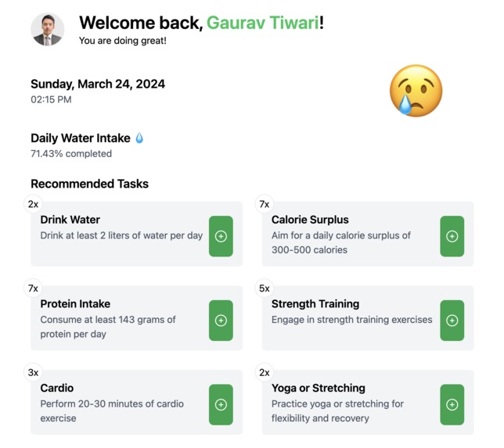Image resolution: width=504 pixels, height=448 pixels.
Task: Click the 71.43% completed progress text
Action: coord(71,153)
